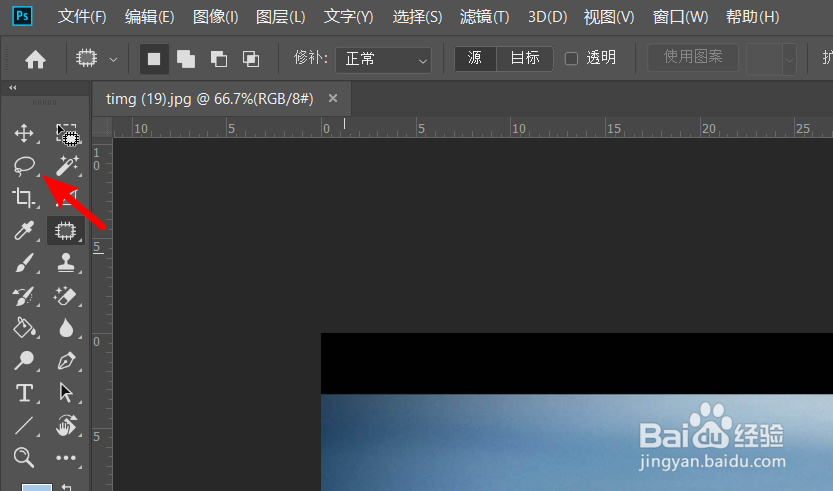The height and width of the screenshot is (491, 833).
Task: Select the Zoom tool
Action: (24, 458)
